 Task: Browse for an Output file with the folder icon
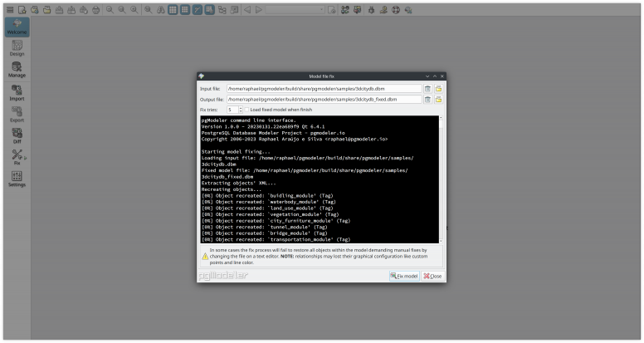439,100
